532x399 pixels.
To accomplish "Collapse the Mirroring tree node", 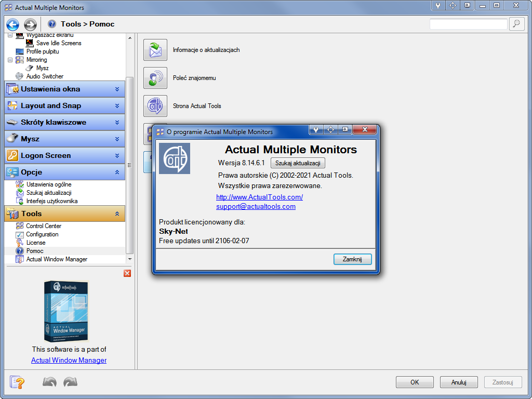I will [10, 60].
